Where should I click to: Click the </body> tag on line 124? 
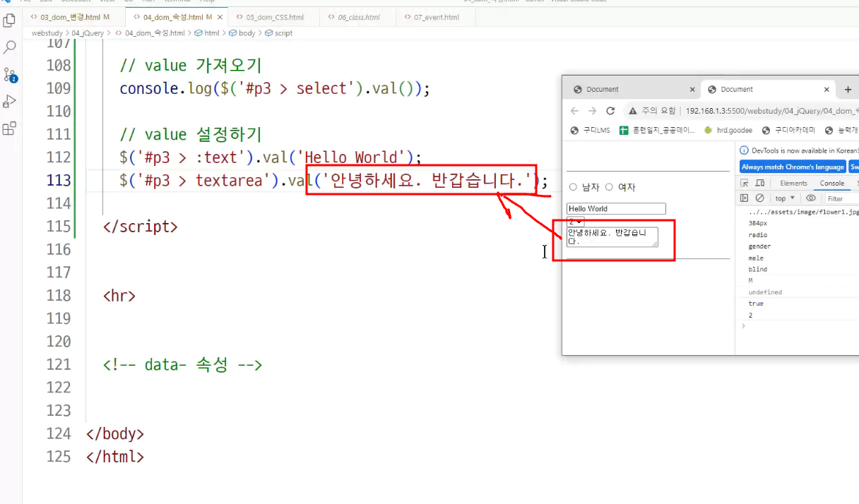(114, 433)
